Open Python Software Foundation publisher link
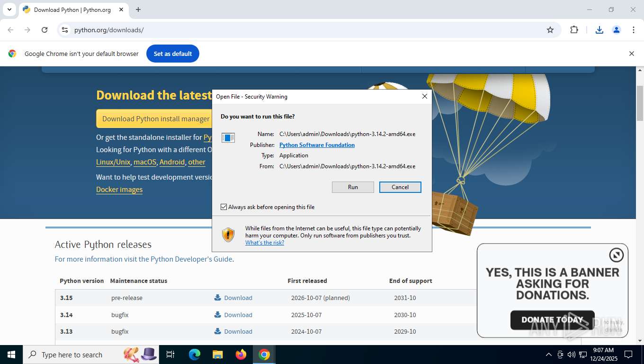The width and height of the screenshot is (644, 364). click(x=317, y=145)
